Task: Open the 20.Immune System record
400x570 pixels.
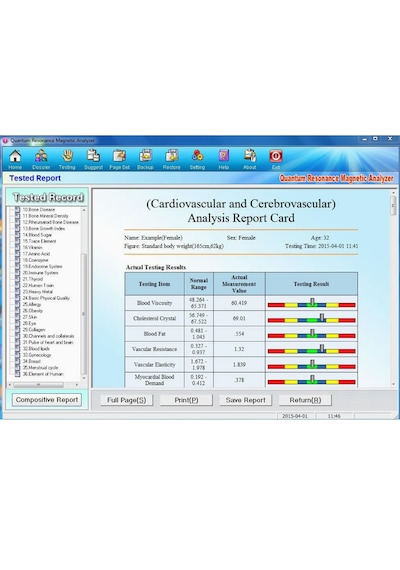Action: point(40,273)
